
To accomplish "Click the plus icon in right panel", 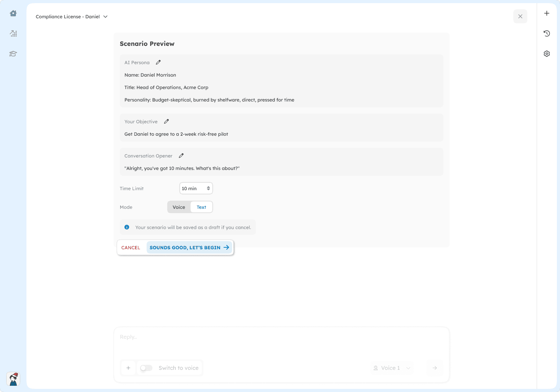I will [547, 13].
